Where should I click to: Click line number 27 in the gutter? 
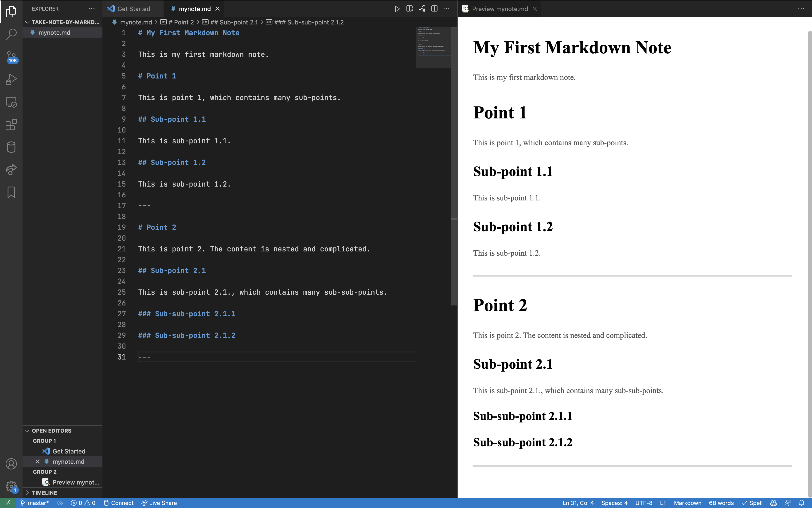coord(121,313)
